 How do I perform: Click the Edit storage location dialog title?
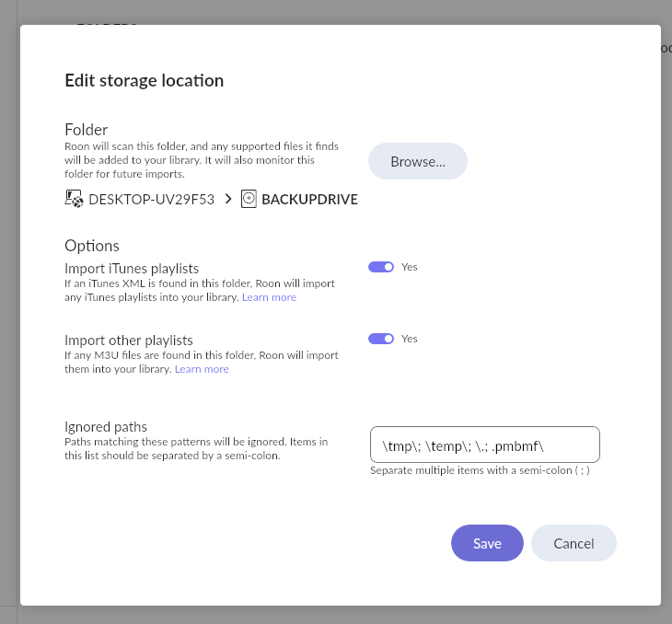tap(145, 80)
